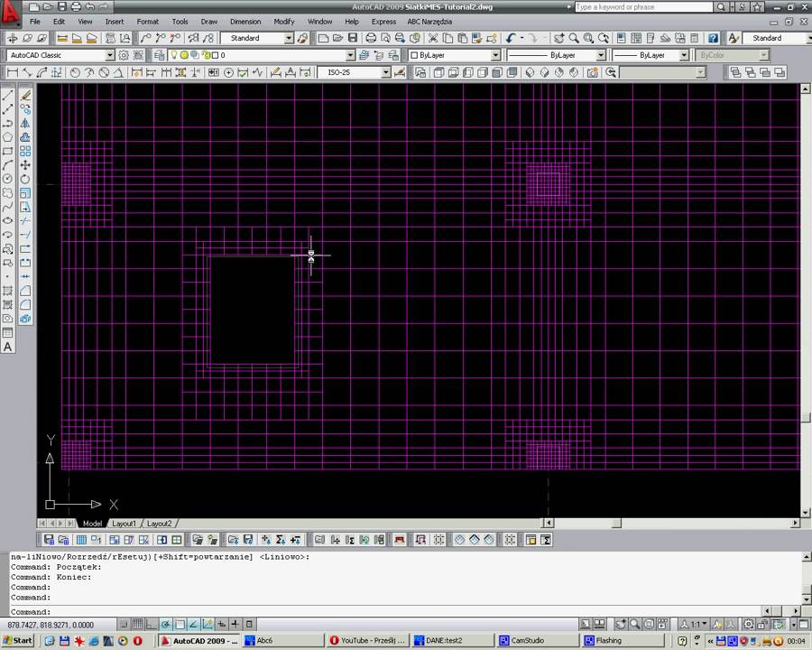
Task: Click the Windows Start button
Action: point(18,641)
